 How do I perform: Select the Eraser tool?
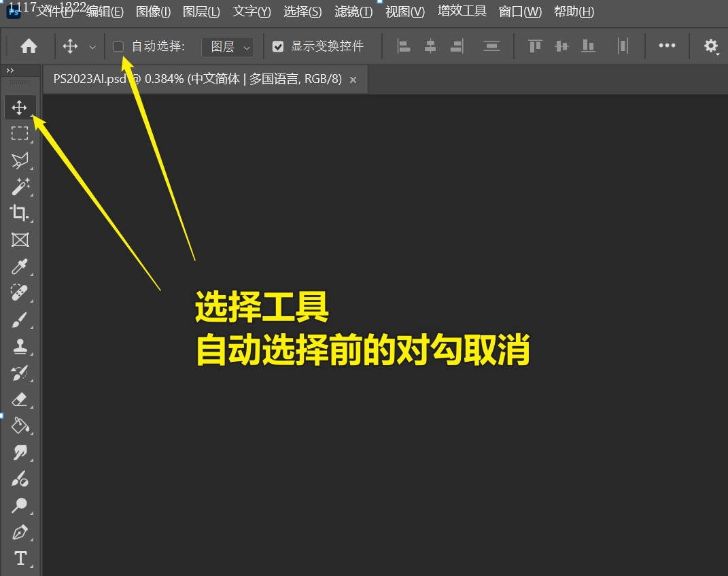click(20, 399)
